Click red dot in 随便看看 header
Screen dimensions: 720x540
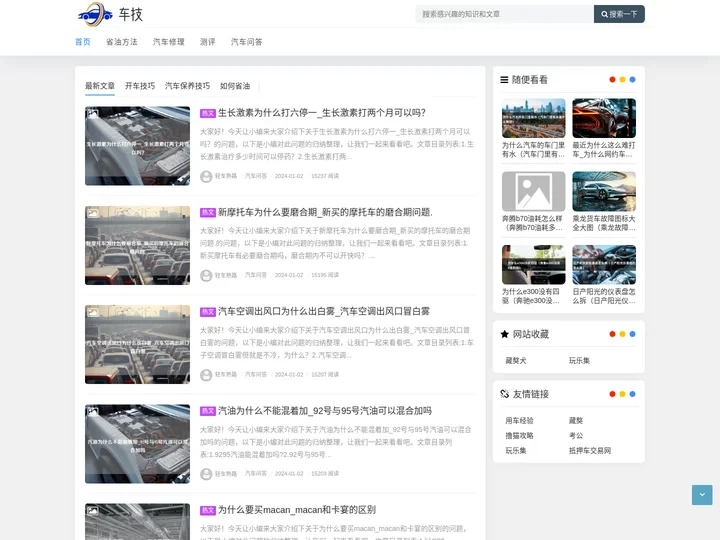[612, 79]
